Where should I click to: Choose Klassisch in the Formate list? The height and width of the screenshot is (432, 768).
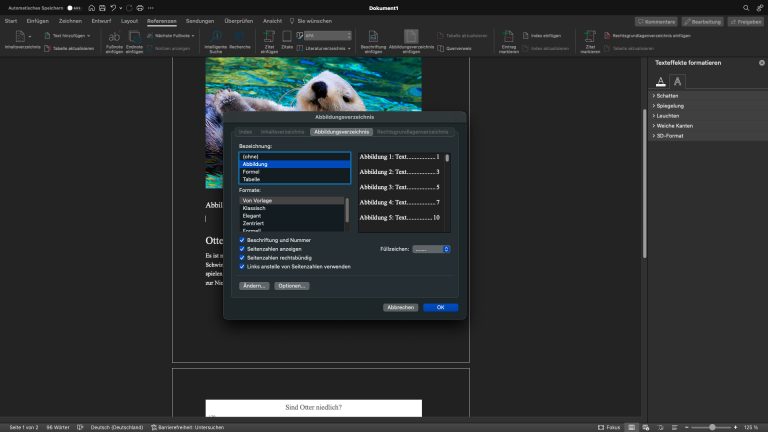pos(254,208)
